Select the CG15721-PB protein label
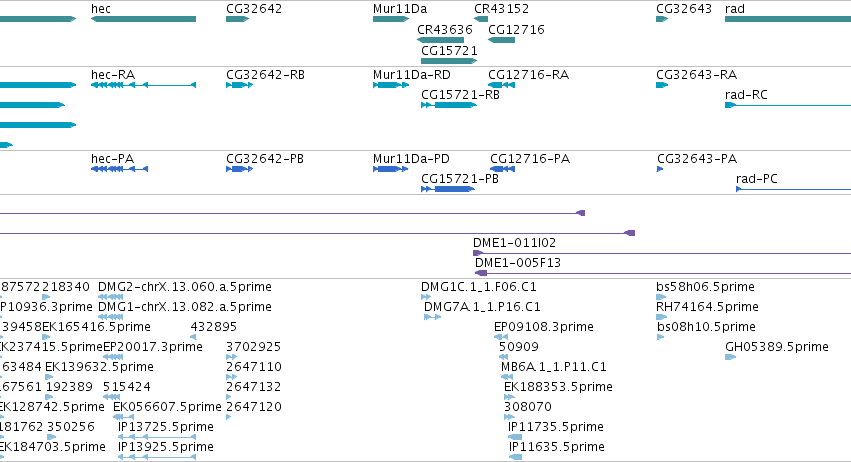The width and height of the screenshot is (851, 462). [460, 179]
